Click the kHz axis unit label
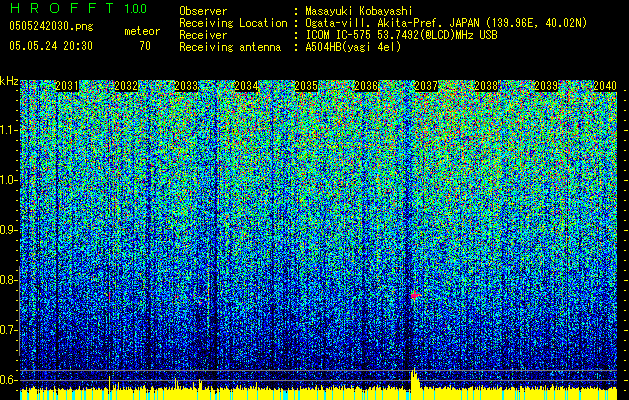Screen dimensions: 629x400 click(9, 81)
